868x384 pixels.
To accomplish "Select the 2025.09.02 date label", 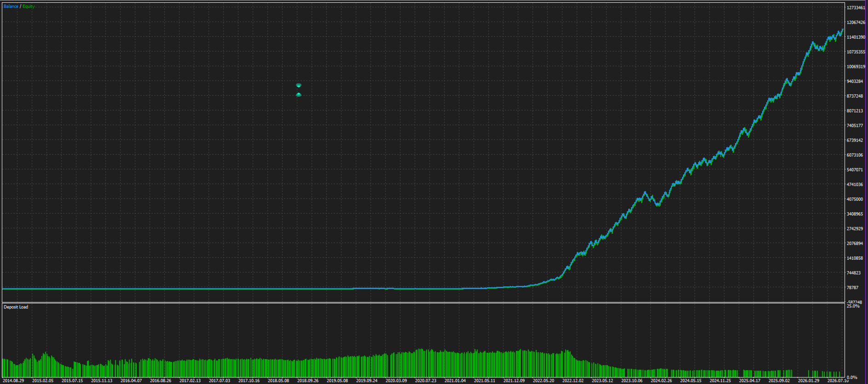I will click(x=779, y=381).
